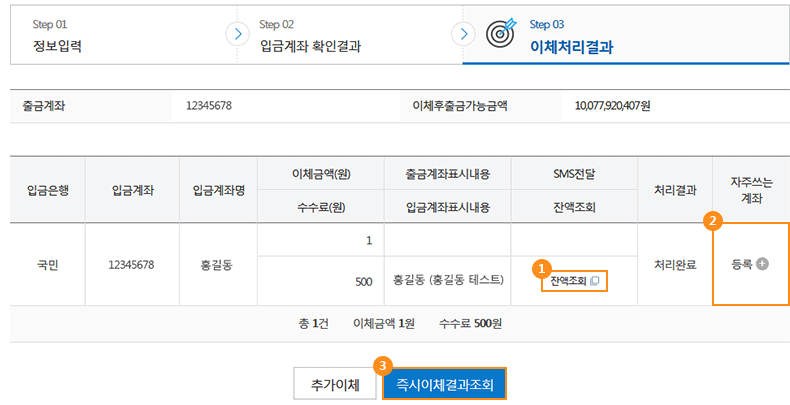Click the 출금계좌 number 12345678 at top
This screenshot has width=790, height=405.
tap(209, 106)
